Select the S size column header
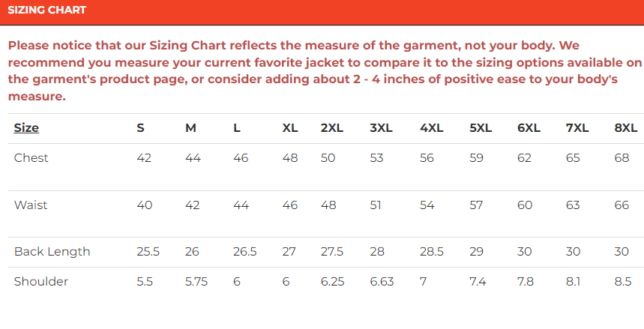This screenshot has width=644, height=329. [x=140, y=127]
